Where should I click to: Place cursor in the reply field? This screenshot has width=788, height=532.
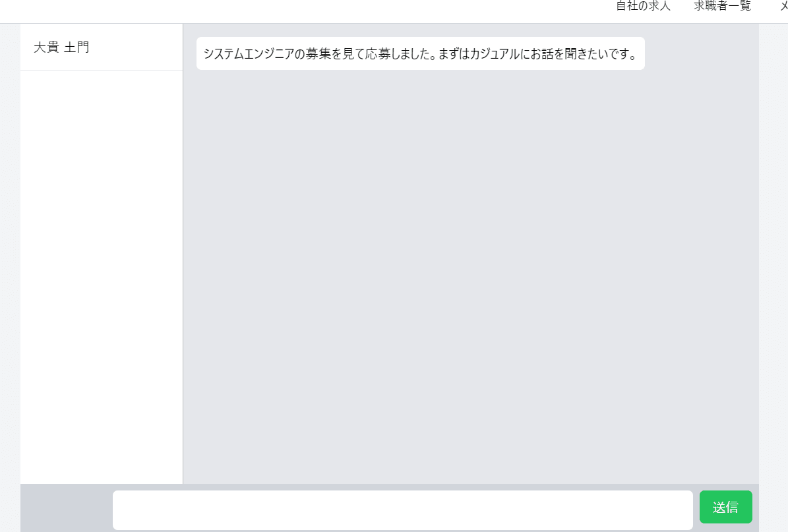[402, 510]
